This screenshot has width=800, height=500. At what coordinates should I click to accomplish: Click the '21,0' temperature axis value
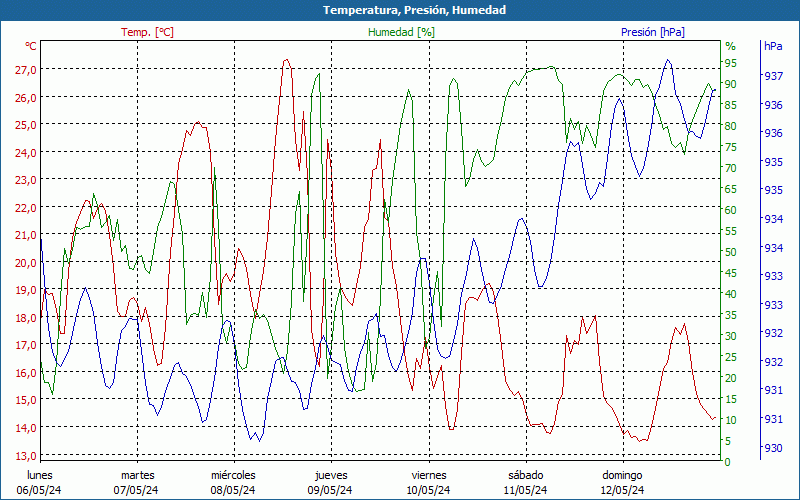pos(26,235)
